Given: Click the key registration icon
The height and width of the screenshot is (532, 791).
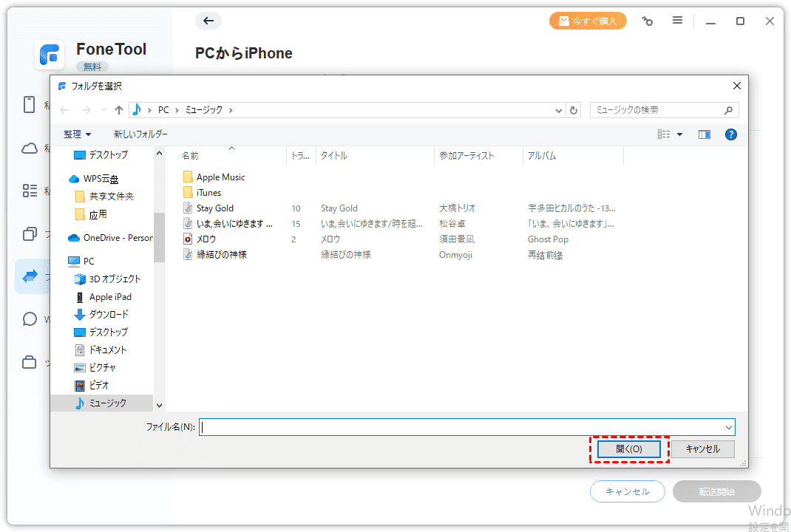Looking at the screenshot, I should (648, 21).
